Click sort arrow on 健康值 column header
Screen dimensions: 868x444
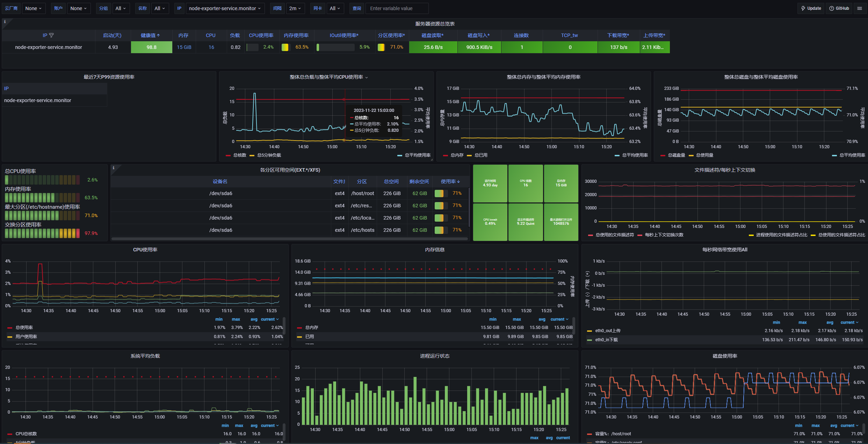click(x=158, y=35)
